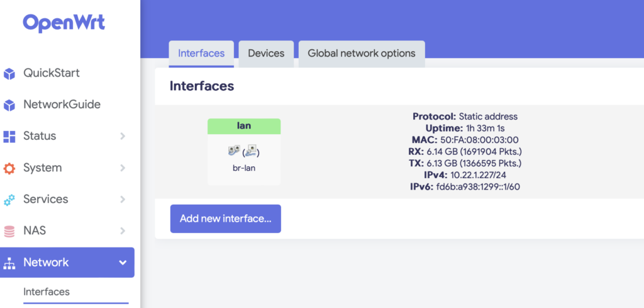Open the Global network options tab
Image resolution: width=644 pixels, height=308 pixels.
pyautogui.click(x=362, y=54)
